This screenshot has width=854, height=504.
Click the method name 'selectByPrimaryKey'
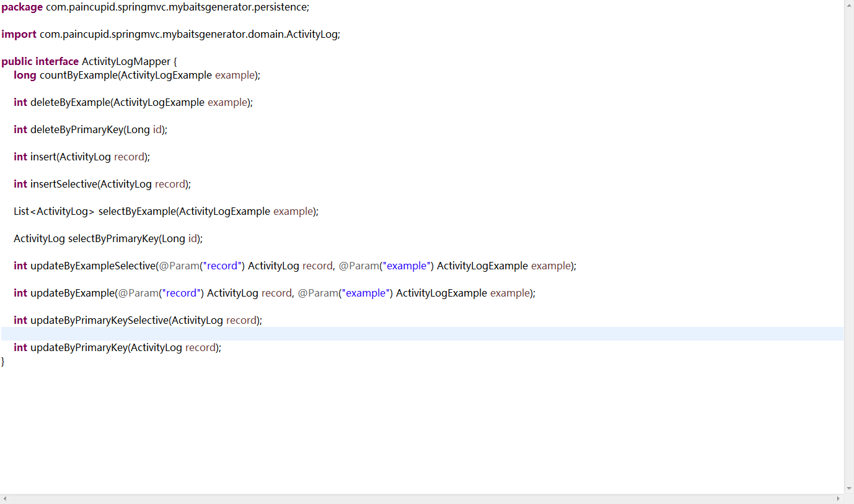pos(113,239)
